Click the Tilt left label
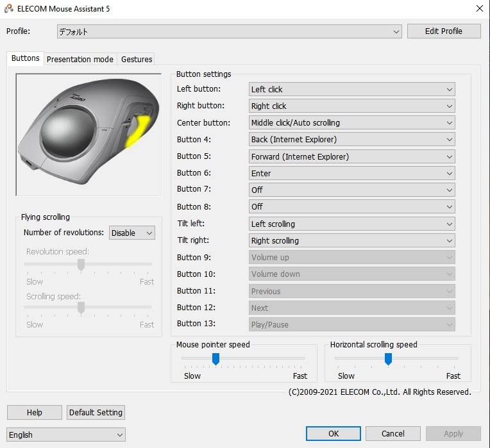 click(x=190, y=223)
